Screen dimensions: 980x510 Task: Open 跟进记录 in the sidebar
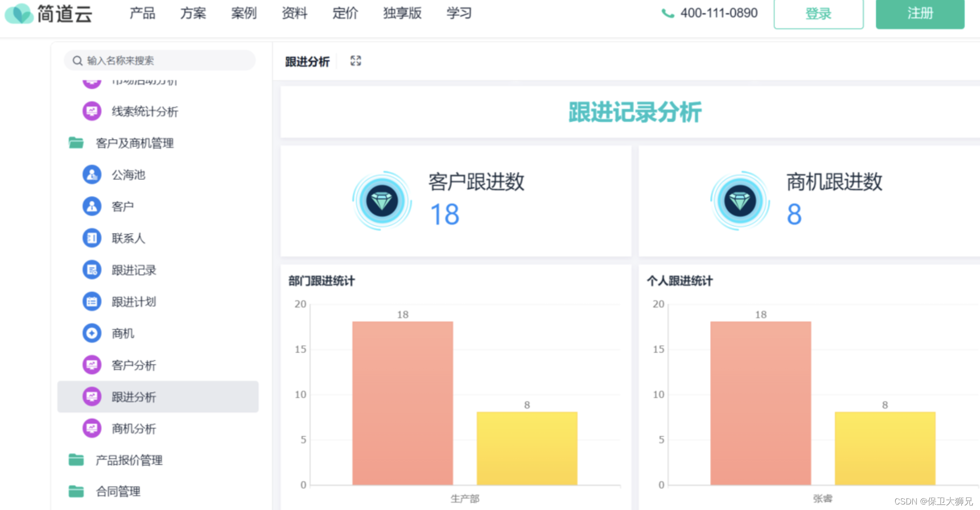pyautogui.click(x=134, y=270)
